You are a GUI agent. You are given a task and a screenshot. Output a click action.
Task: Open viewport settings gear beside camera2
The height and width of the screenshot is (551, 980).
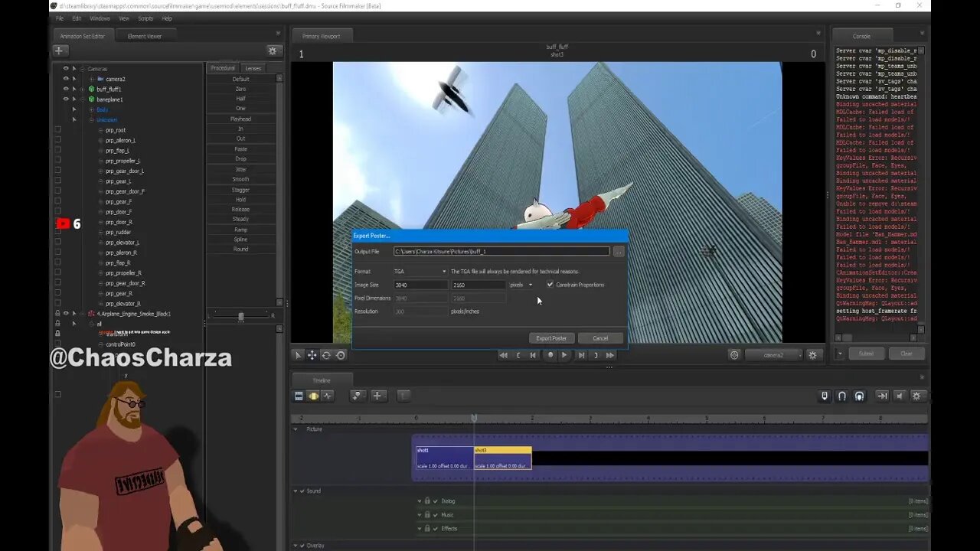click(x=813, y=355)
